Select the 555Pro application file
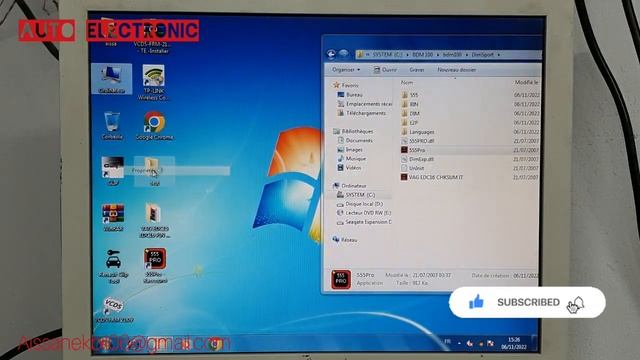This screenshot has height=360, width=640. point(413,150)
